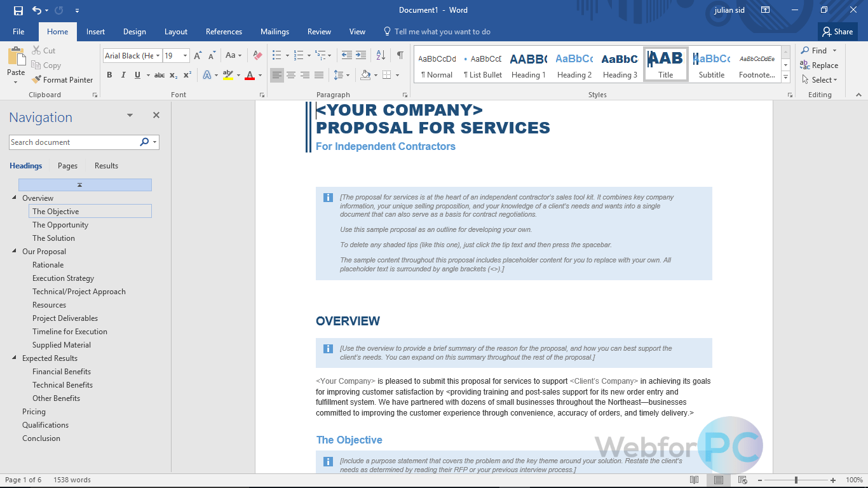Zoom out using the minus button

tap(760, 480)
